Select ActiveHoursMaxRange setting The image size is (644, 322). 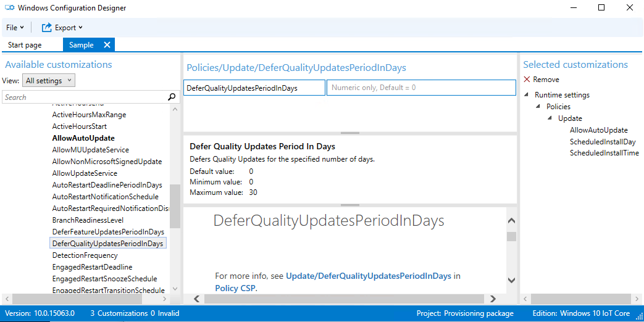(x=89, y=115)
